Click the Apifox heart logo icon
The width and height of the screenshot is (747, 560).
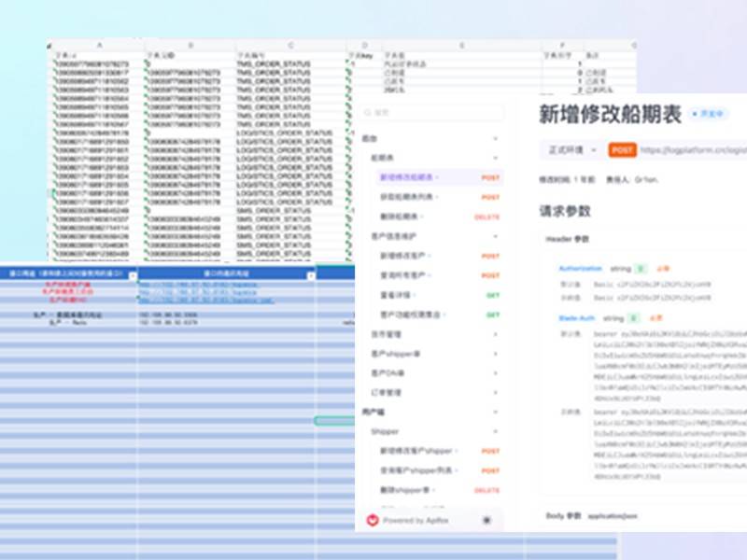point(373,520)
